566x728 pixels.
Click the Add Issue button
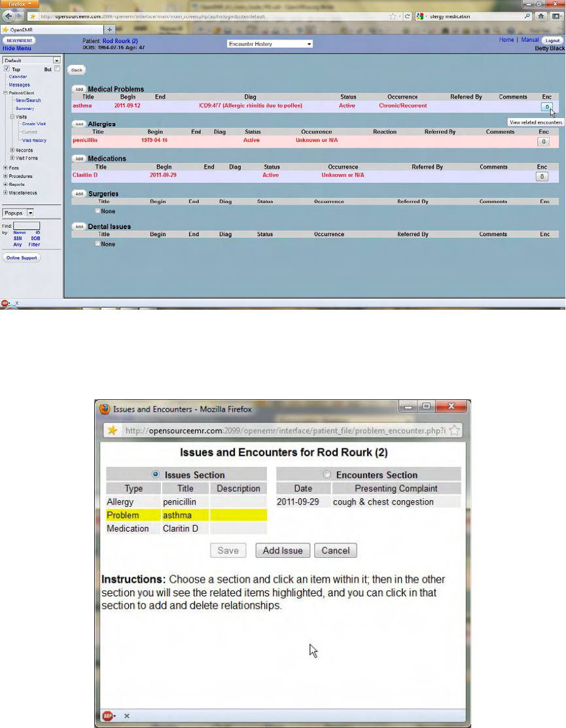[x=283, y=551]
